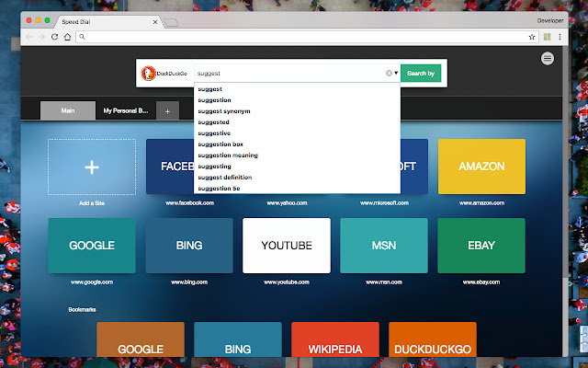Click the www.msn.com link
This screenshot has width=588, height=368.
click(x=384, y=282)
